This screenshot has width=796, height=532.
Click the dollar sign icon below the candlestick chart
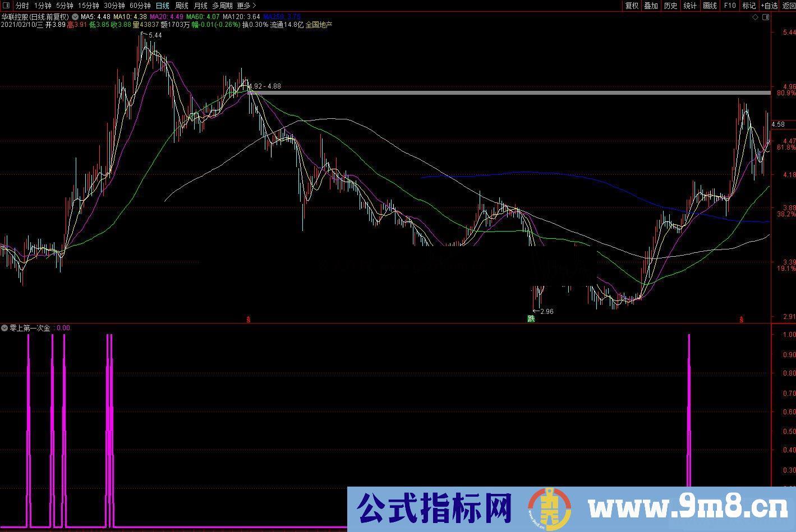(x=249, y=318)
